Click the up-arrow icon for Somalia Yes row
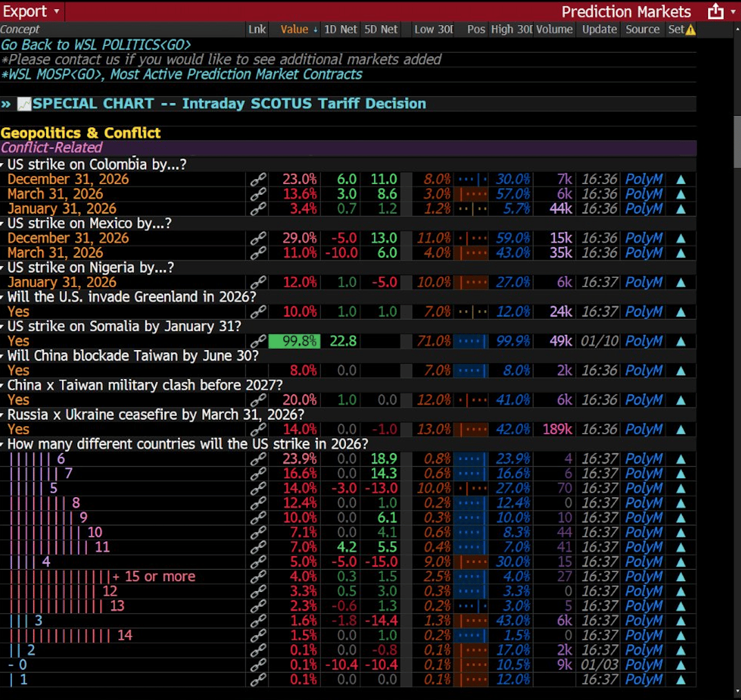 click(681, 341)
